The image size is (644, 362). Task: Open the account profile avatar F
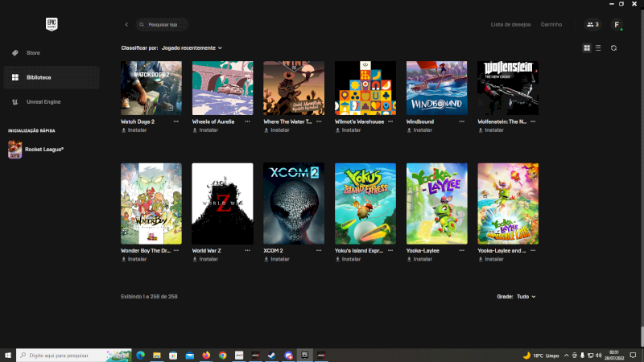click(617, 25)
